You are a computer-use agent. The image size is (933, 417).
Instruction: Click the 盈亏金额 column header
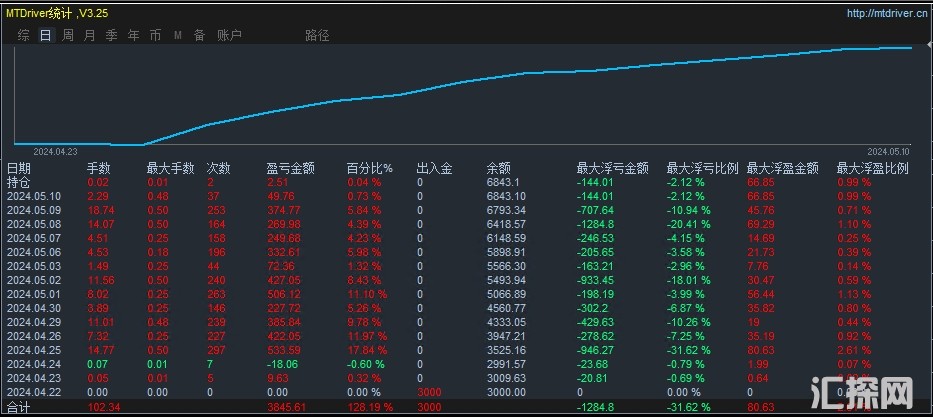coord(291,168)
